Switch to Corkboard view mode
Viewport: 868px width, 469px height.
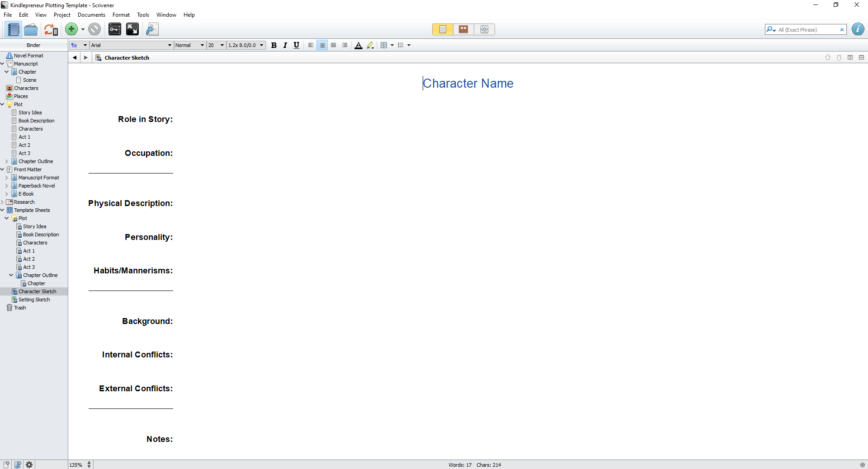463,29
